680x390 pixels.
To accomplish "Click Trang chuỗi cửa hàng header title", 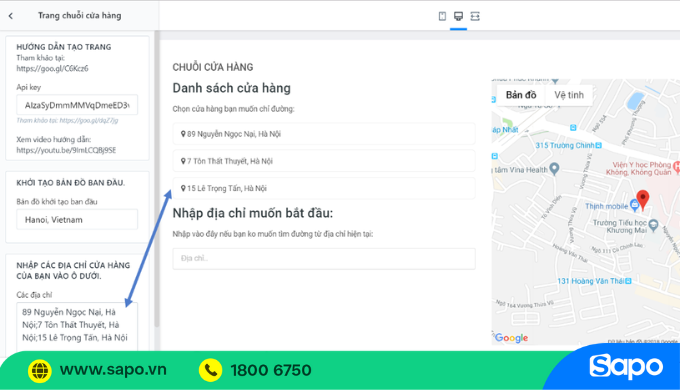I will 79,16.
